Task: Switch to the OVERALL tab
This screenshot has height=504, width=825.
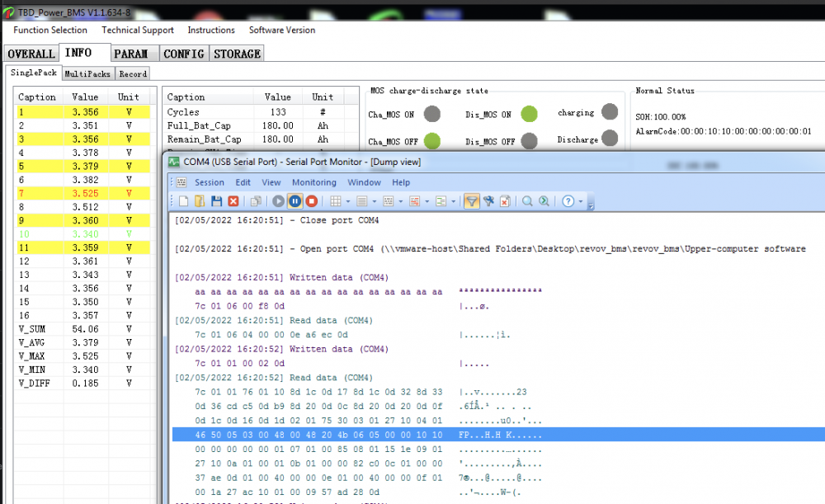Action: (31, 54)
